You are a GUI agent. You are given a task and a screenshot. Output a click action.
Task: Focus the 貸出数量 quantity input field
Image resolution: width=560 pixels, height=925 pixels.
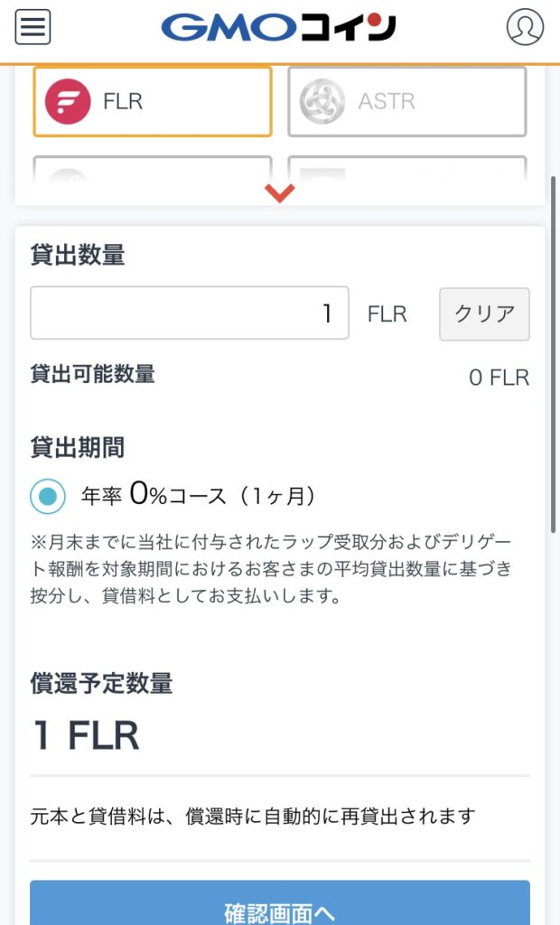click(x=189, y=313)
